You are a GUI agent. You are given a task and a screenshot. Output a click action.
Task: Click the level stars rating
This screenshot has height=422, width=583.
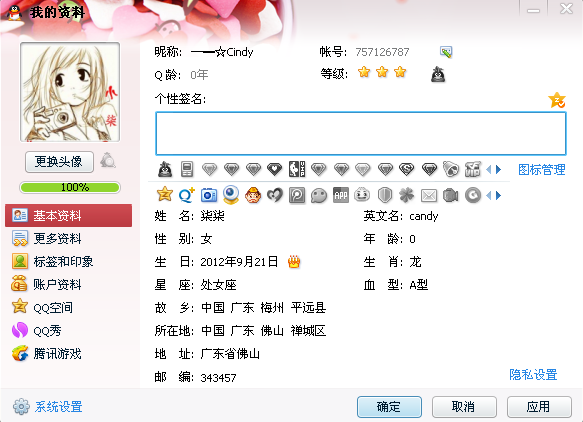pos(382,72)
